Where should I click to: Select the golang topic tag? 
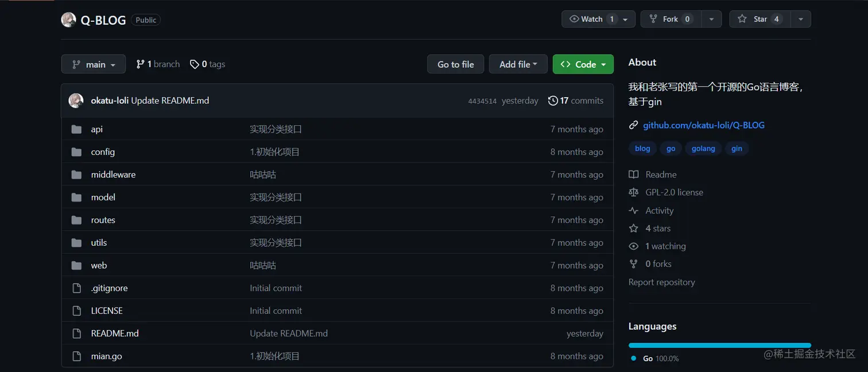point(703,149)
